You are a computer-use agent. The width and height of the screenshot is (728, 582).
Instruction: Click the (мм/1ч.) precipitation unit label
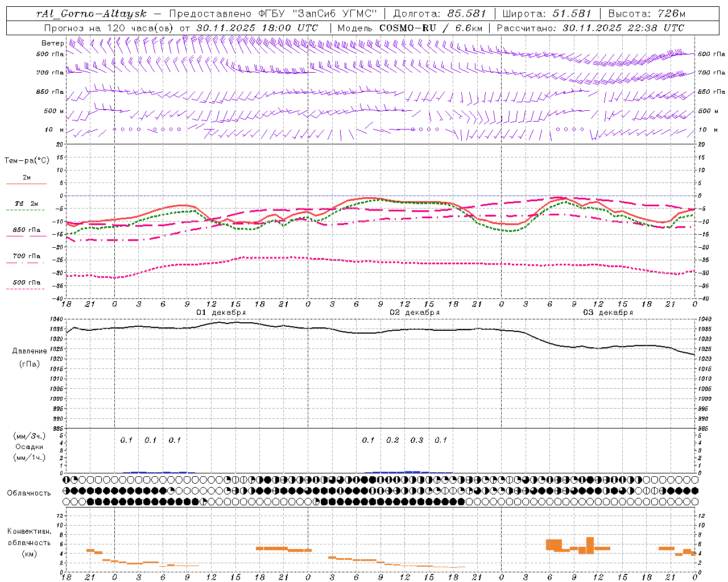[30, 458]
